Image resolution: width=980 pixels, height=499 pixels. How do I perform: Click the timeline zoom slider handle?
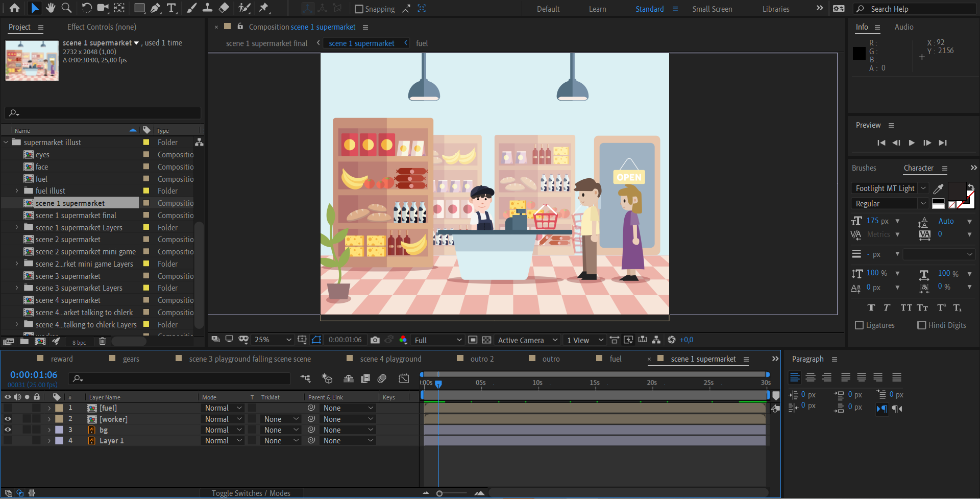click(x=439, y=493)
